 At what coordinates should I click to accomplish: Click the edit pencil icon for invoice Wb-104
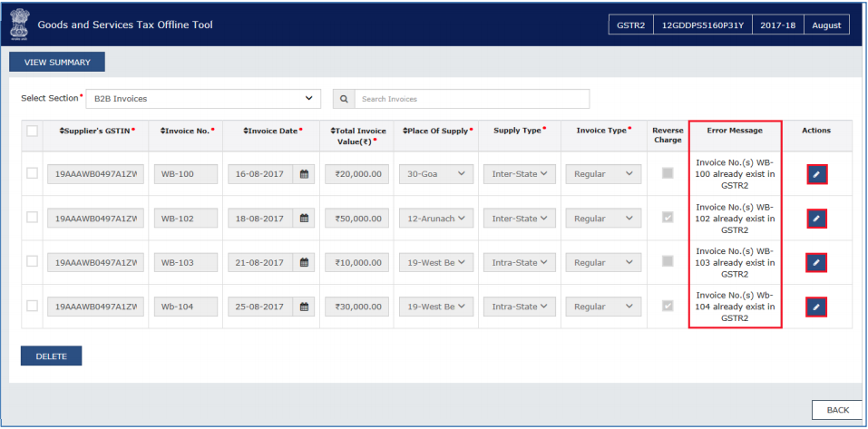point(816,307)
